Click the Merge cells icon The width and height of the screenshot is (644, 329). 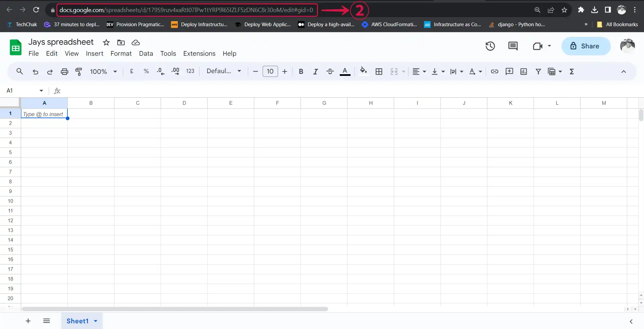coord(394,72)
